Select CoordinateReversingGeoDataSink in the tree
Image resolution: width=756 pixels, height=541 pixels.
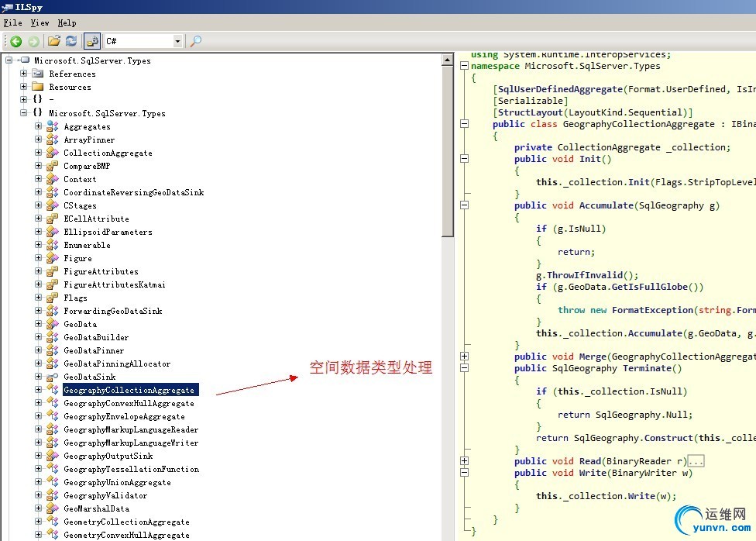coord(133,192)
